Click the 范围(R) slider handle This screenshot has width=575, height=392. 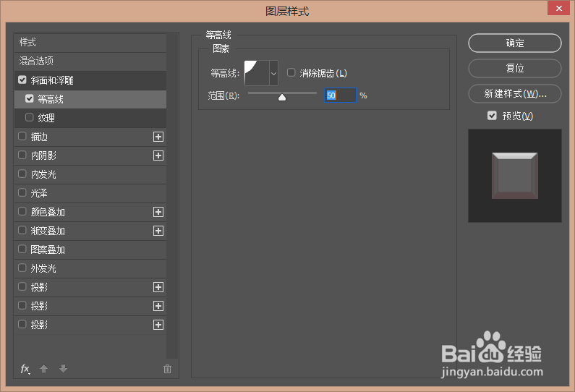tap(282, 97)
